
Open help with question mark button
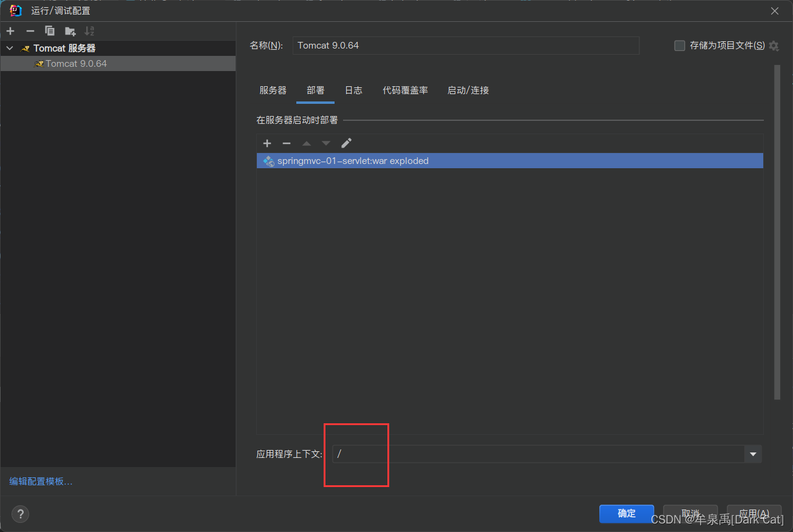(x=20, y=514)
